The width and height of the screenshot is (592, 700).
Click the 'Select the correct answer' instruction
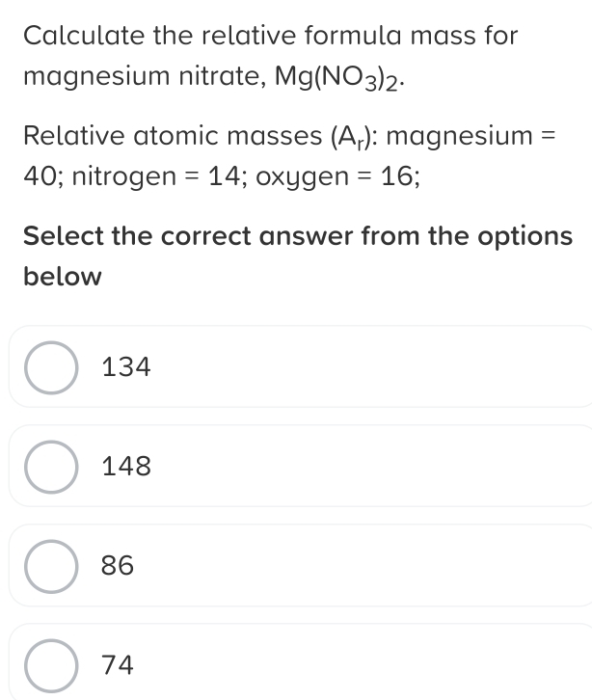(x=297, y=235)
